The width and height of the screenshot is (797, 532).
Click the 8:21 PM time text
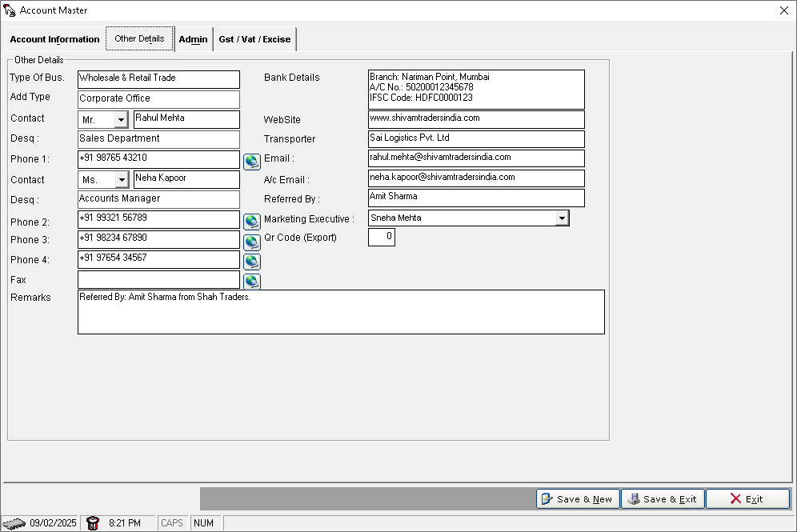coord(125,523)
